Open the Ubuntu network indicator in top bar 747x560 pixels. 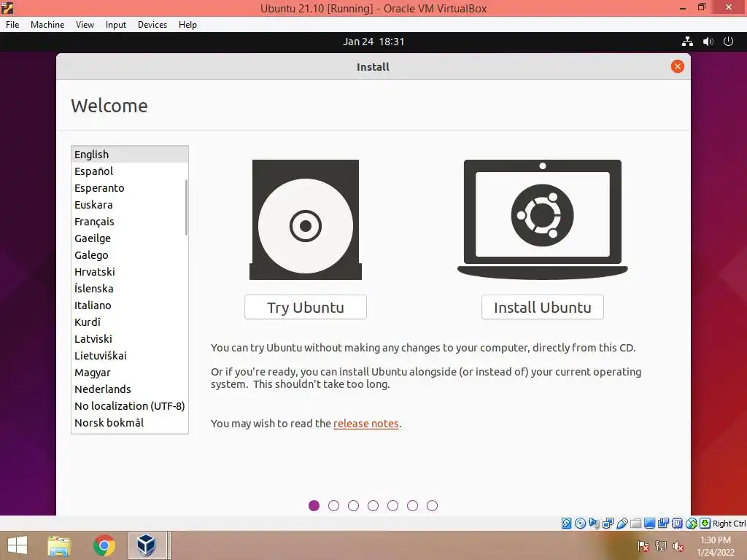tap(687, 42)
